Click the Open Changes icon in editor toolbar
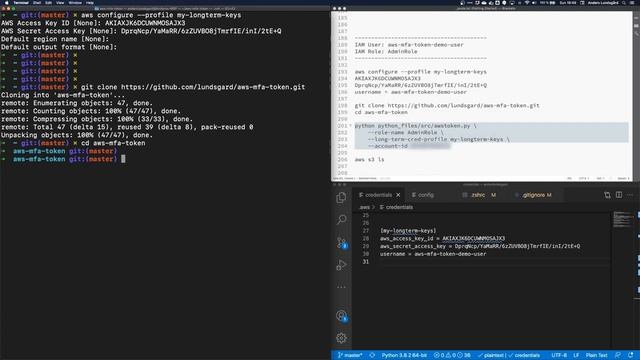 click(607, 195)
